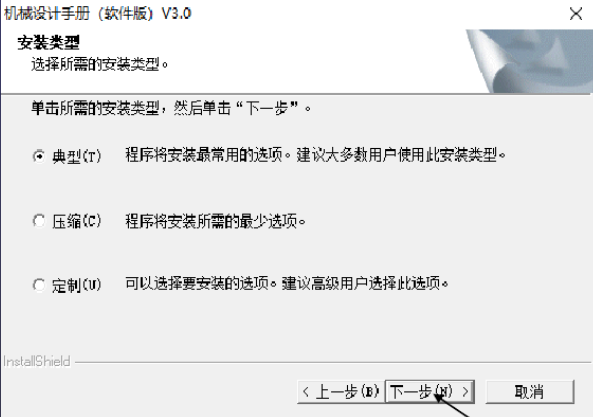
Task: Choose the 压缩(C) radio button
Action: point(39,221)
